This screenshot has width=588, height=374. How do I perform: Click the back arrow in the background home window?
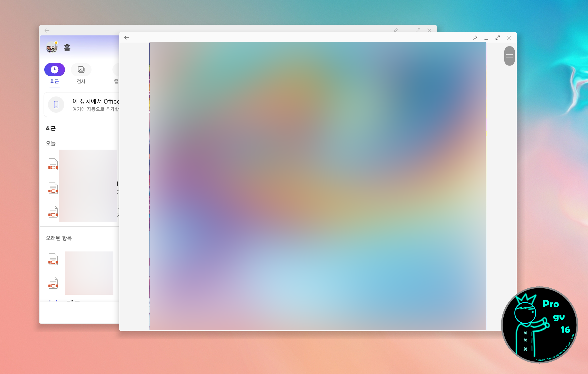[47, 31]
